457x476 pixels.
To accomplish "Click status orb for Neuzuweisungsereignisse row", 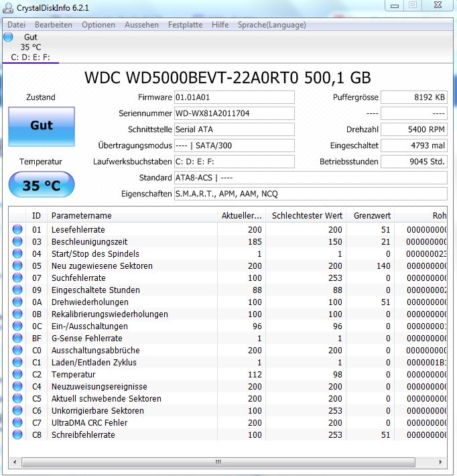I will click(17, 386).
